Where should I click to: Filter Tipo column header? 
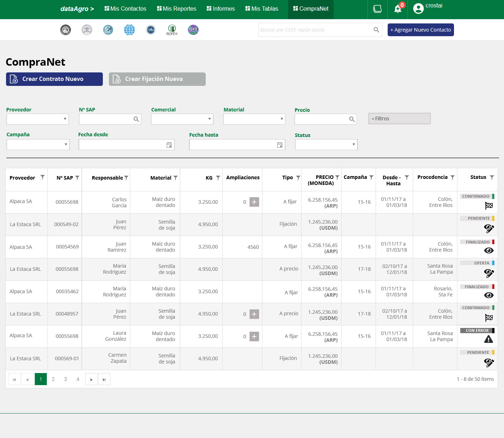point(298,177)
